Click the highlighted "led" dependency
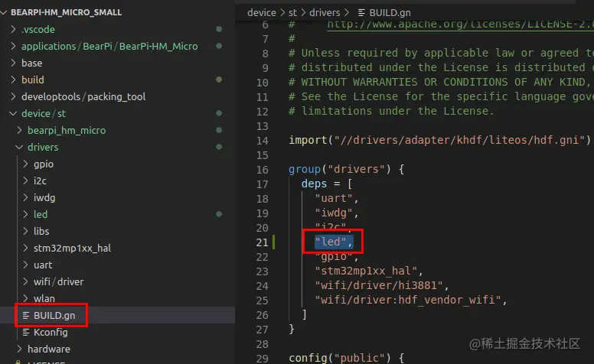 [x=334, y=242]
